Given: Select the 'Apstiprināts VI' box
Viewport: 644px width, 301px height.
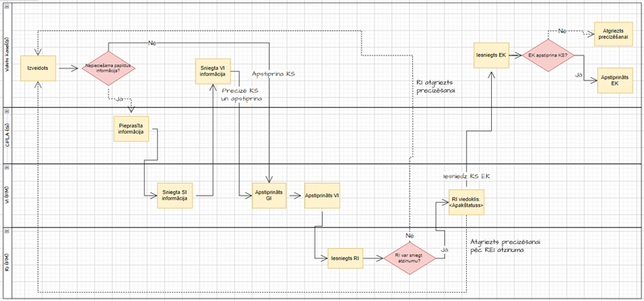Looking at the screenshot, I should coord(322,196).
